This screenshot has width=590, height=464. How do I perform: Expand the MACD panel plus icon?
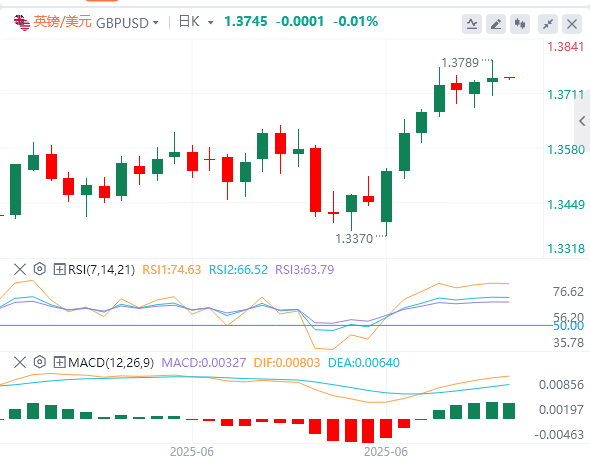tap(59, 362)
